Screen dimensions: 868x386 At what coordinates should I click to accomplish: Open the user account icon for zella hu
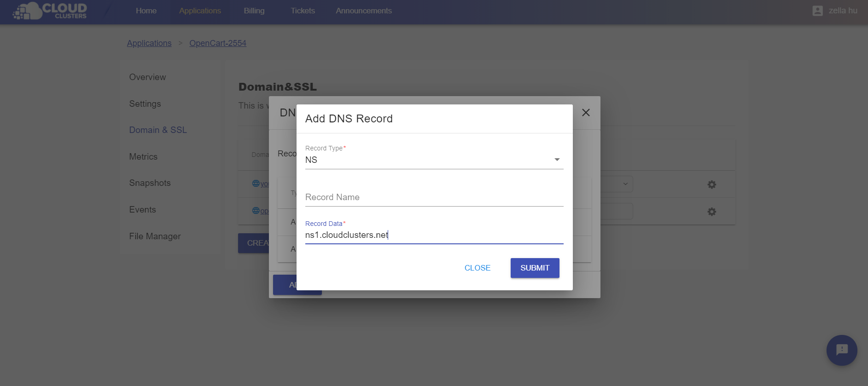pyautogui.click(x=817, y=11)
